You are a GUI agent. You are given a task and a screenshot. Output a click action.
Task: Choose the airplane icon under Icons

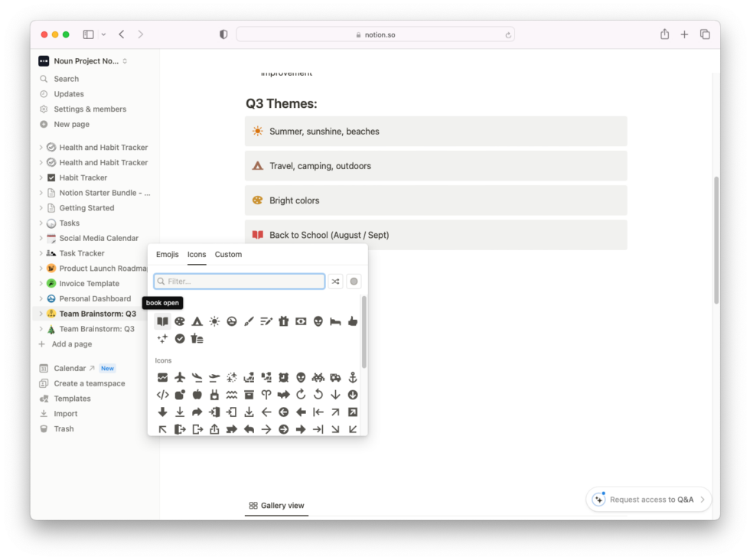pyautogui.click(x=180, y=377)
